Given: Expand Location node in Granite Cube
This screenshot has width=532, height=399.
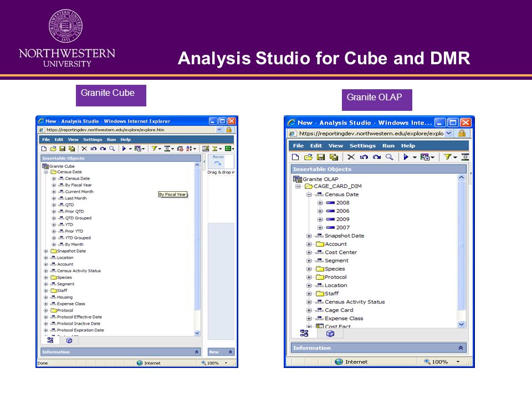Looking at the screenshot, I should (x=46, y=258).
